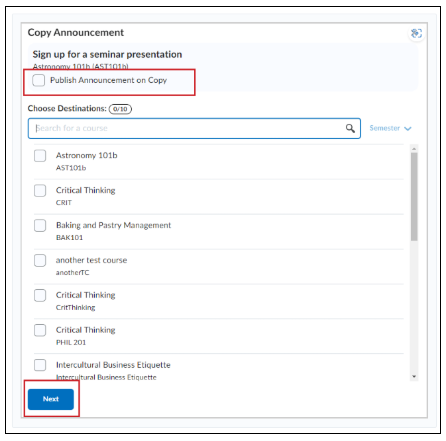446x441 pixels.
Task: Click scrollbar up arrow in course list
Action: tap(414, 149)
